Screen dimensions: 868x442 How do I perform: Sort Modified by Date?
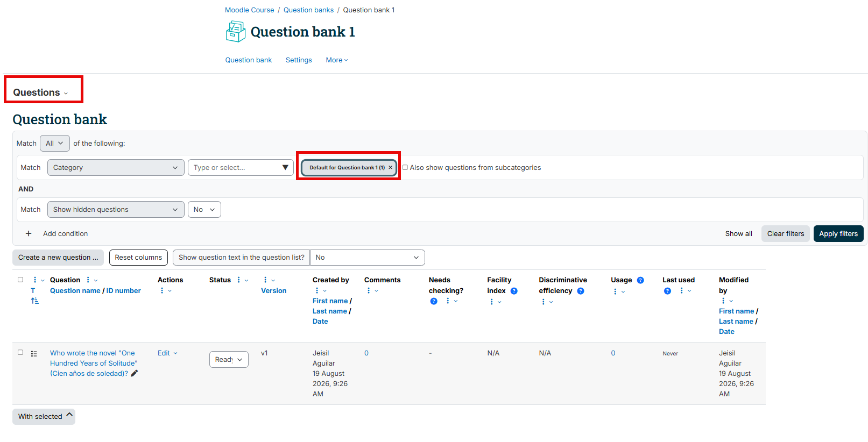(x=726, y=332)
